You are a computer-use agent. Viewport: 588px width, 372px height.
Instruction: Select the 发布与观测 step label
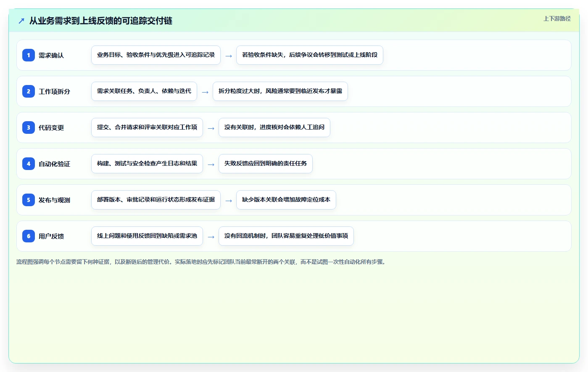pos(54,200)
